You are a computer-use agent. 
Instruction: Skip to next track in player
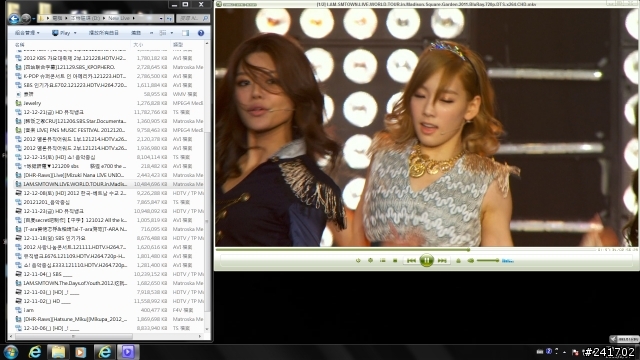pos(442,260)
